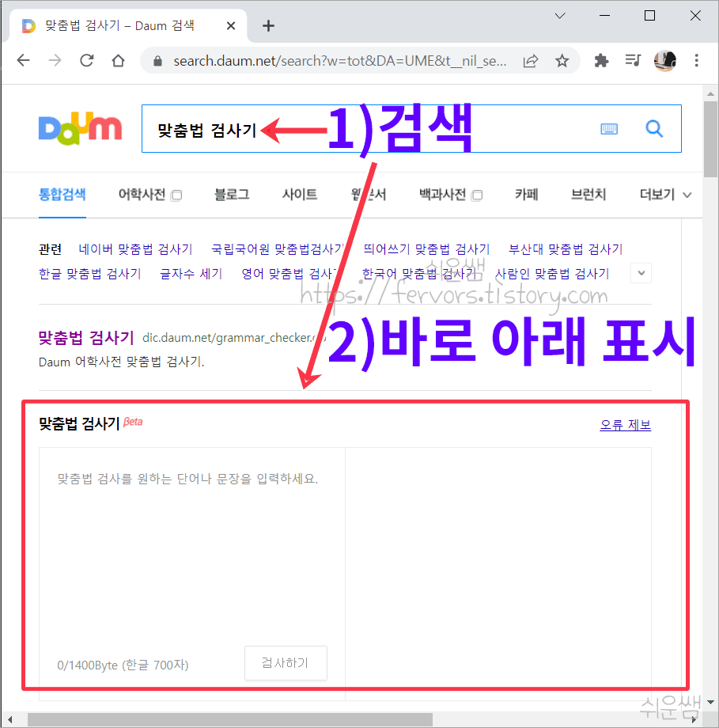This screenshot has width=719, height=728.
Task: Click the horizontal scrollbar thumb
Action: (229, 719)
